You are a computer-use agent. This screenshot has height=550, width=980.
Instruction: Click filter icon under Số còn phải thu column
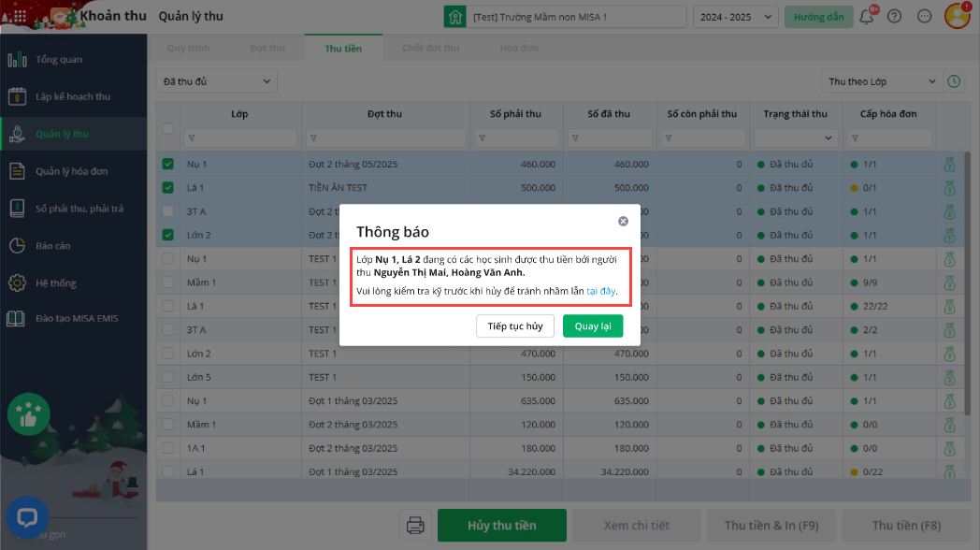668,138
